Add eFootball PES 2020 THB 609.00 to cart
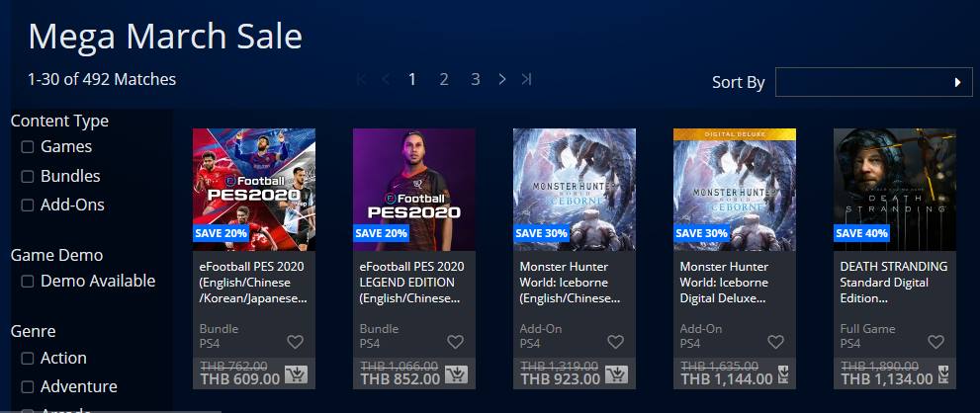Screen dimensions: 980x413 pos(297,373)
